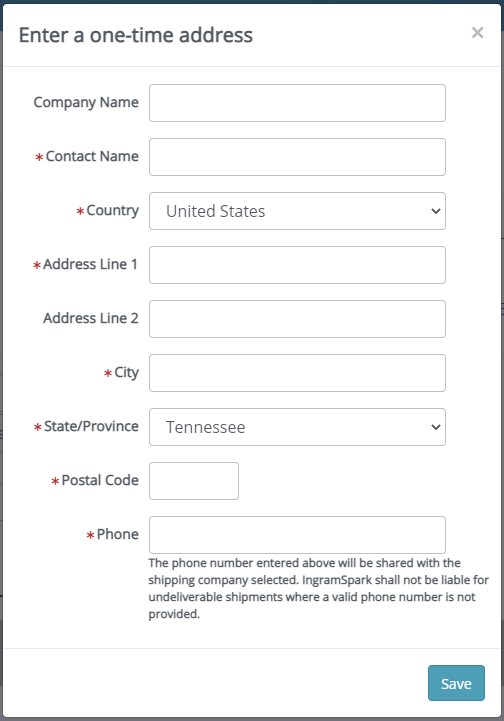Focus the Phone number input field
This screenshot has height=721, width=504.
click(297, 535)
